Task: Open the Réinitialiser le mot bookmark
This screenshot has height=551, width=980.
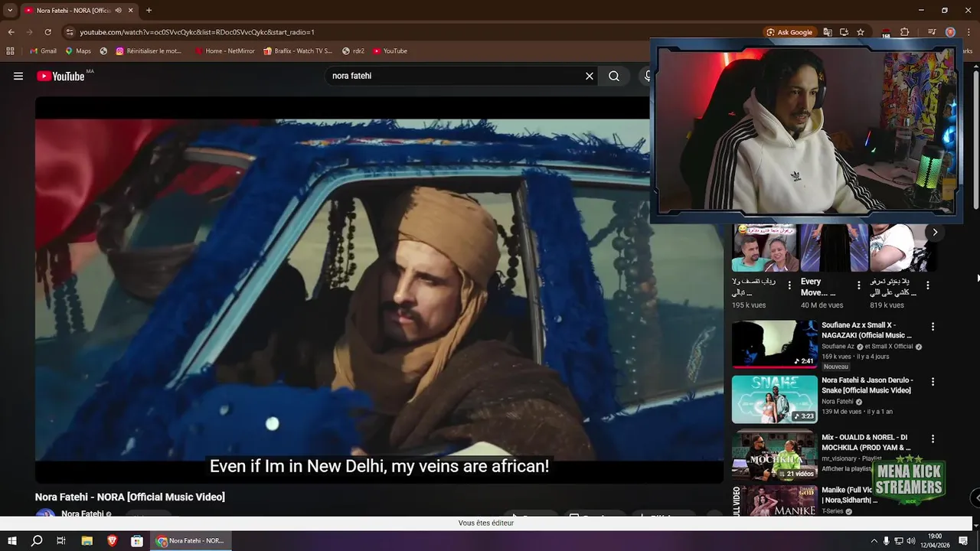Action: 149,51
